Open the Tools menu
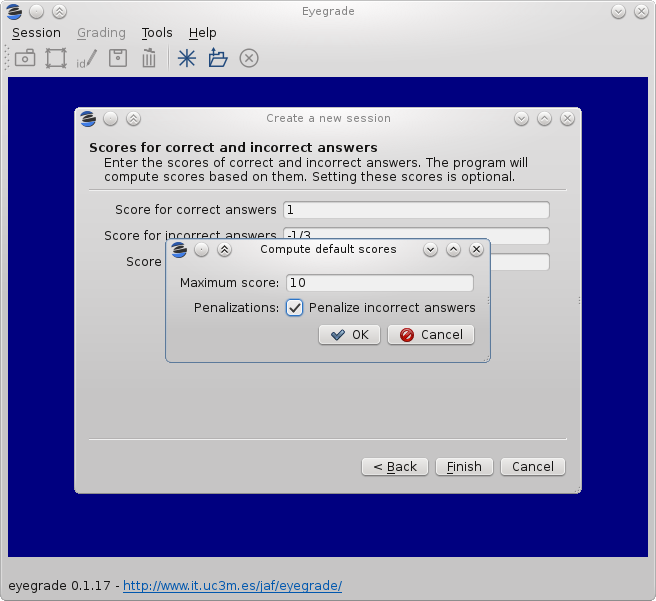Image resolution: width=656 pixels, height=601 pixels. pyautogui.click(x=157, y=33)
